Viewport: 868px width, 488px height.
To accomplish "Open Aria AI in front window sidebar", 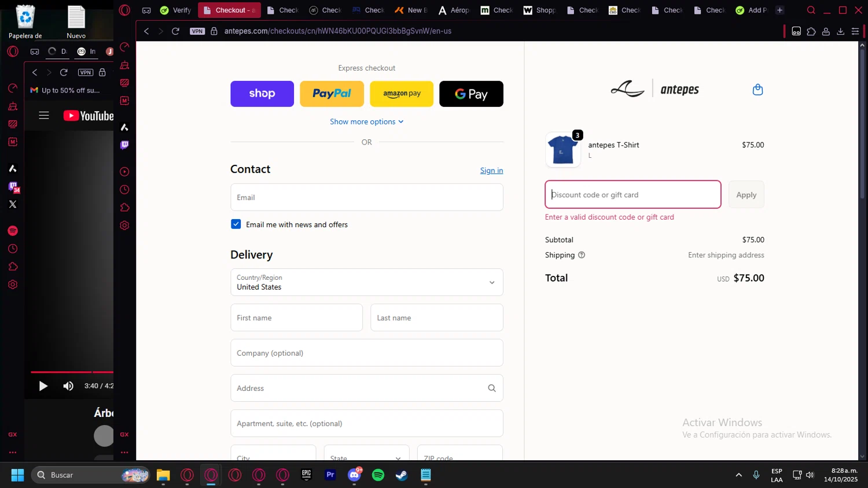I will click(x=124, y=127).
